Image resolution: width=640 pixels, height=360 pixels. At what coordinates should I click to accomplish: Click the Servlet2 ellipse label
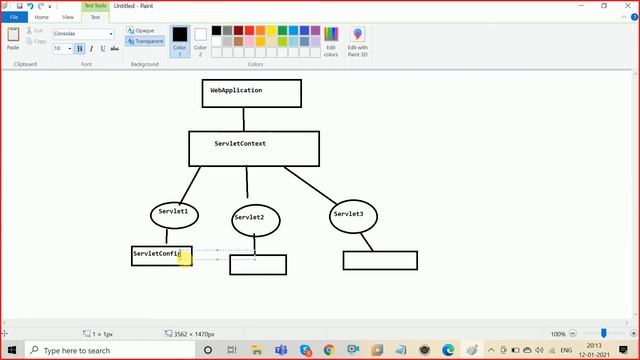tap(249, 218)
